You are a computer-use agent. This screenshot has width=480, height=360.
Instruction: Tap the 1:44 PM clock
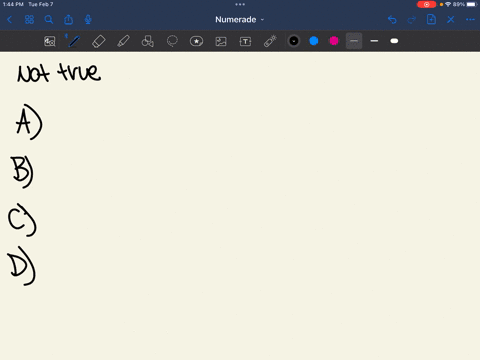13,4
